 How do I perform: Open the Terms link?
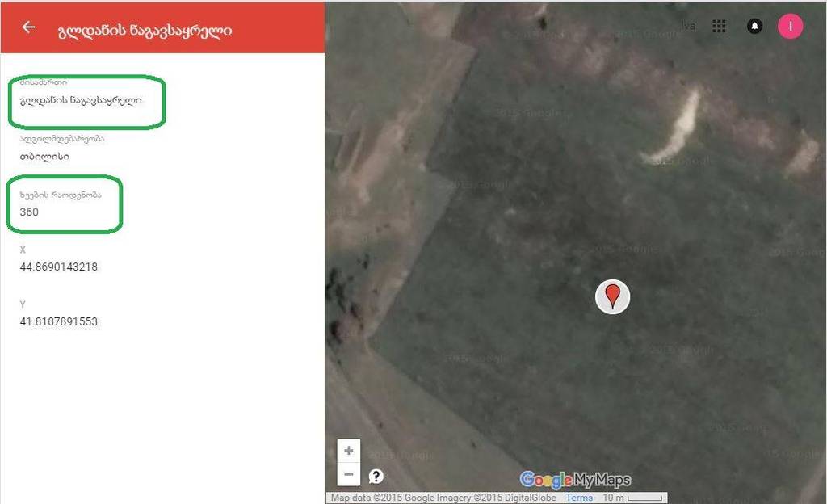(579, 498)
